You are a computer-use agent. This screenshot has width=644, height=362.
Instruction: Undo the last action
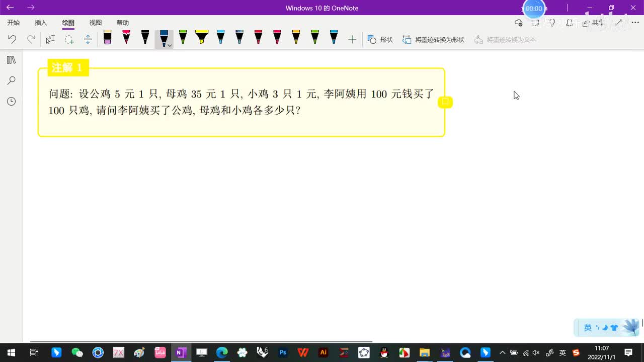12,39
